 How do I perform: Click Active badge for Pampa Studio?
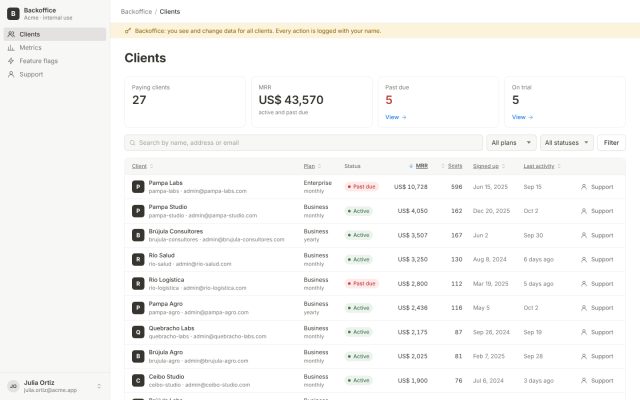pyautogui.click(x=358, y=211)
